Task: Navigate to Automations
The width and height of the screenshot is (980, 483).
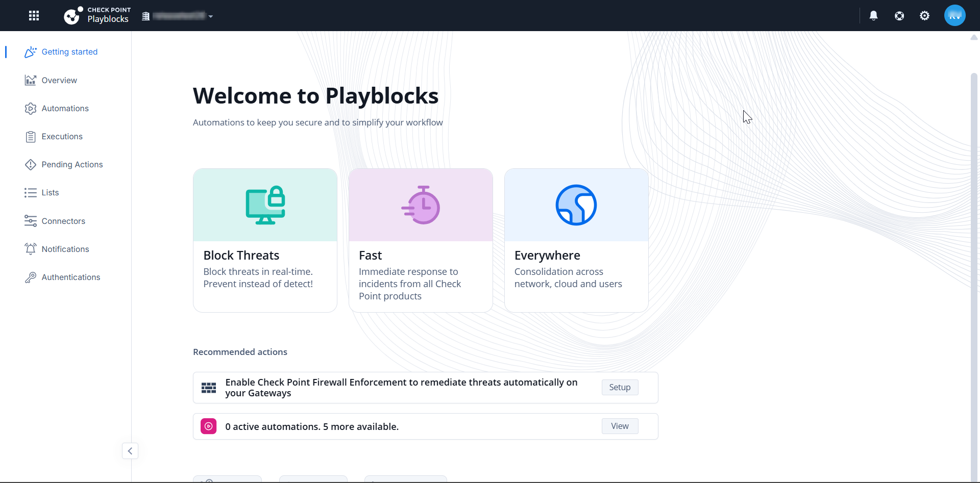Action: point(65,109)
